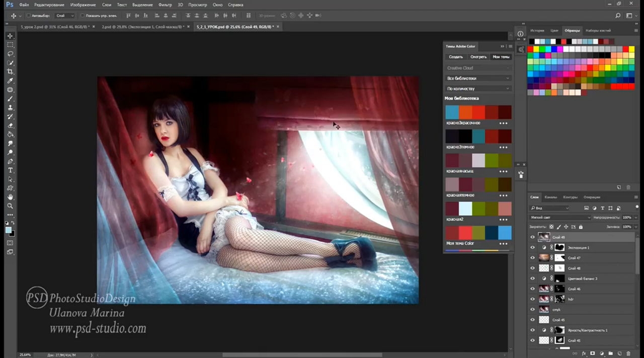Select the Move tool in the toolbox

point(10,36)
